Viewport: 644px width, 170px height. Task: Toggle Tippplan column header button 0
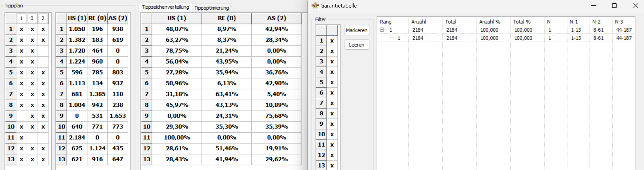[x=32, y=18]
